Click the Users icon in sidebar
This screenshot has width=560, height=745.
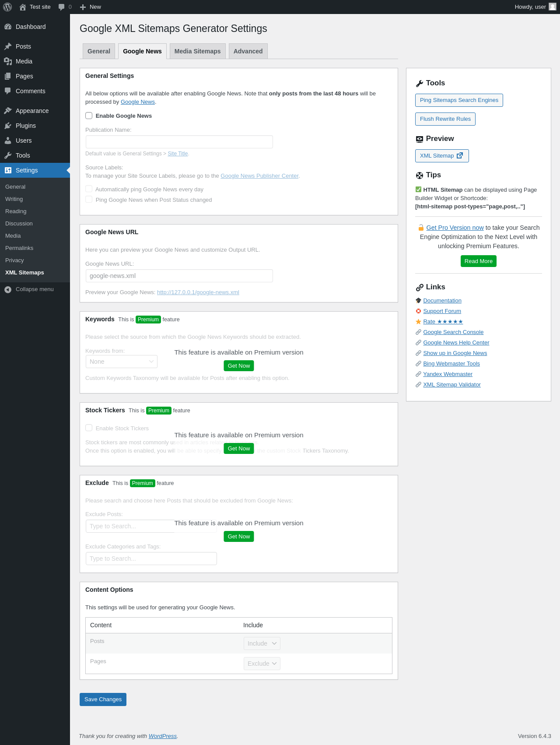[x=8, y=141]
